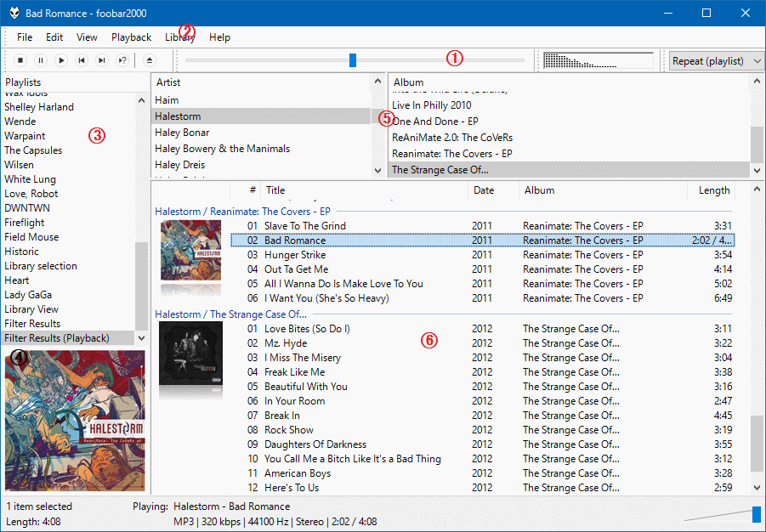Viewport: 766px width, 532px height.
Task: Click the track list scroll down arrow
Action: point(757,488)
